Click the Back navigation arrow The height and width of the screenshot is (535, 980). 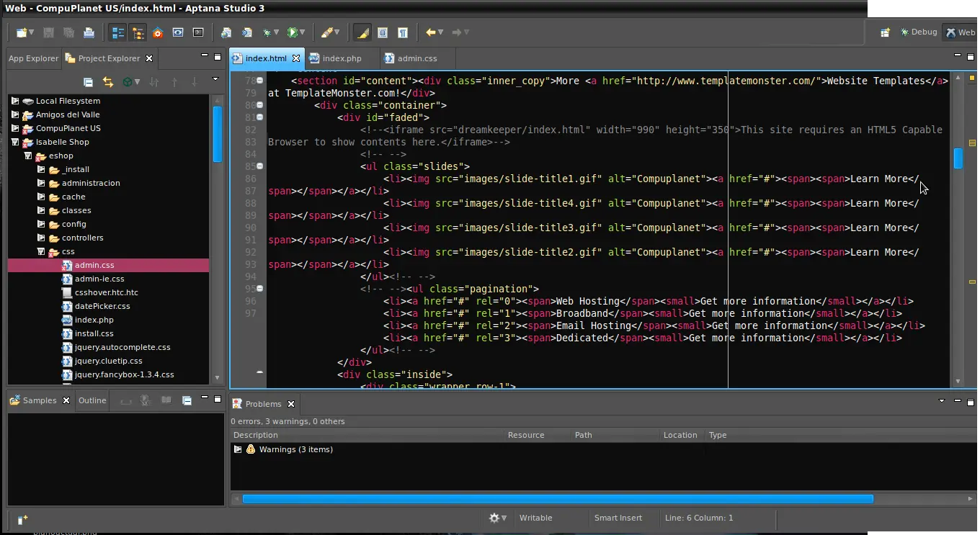point(430,32)
